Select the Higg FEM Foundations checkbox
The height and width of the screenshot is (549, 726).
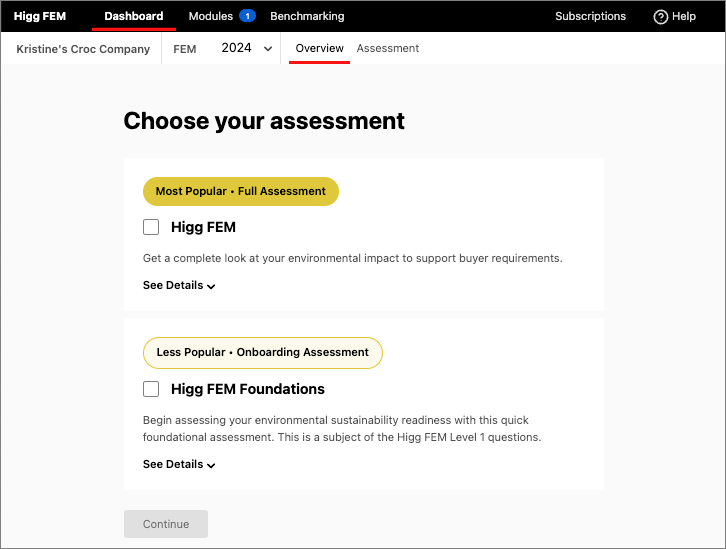pos(151,389)
